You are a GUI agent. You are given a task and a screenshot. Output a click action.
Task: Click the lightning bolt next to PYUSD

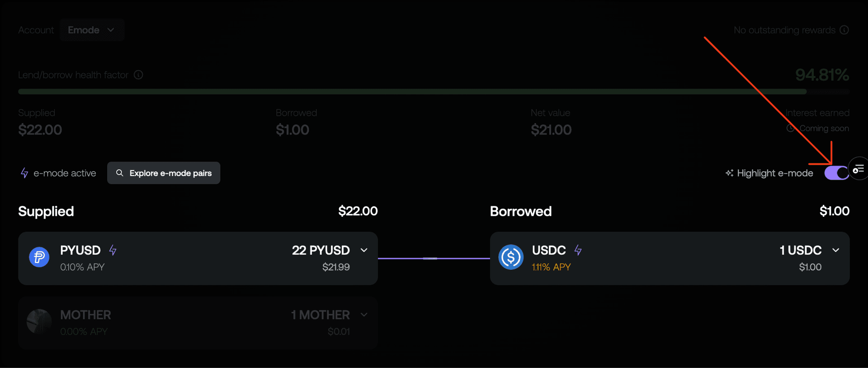[x=113, y=250]
